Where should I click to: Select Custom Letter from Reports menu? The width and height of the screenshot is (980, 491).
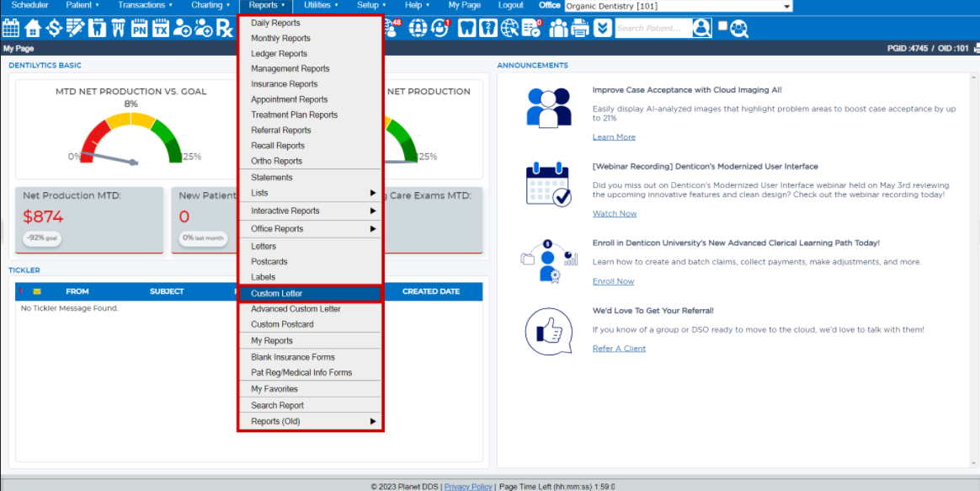pyautogui.click(x=310, y=293)
